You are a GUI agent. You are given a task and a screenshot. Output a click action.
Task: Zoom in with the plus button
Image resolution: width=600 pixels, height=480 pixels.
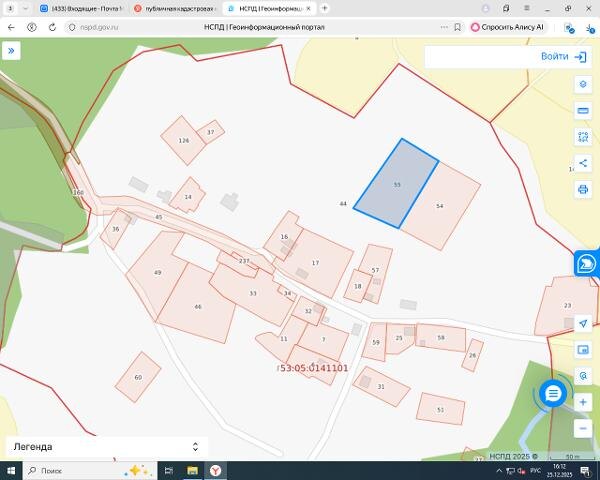point(583,402)
